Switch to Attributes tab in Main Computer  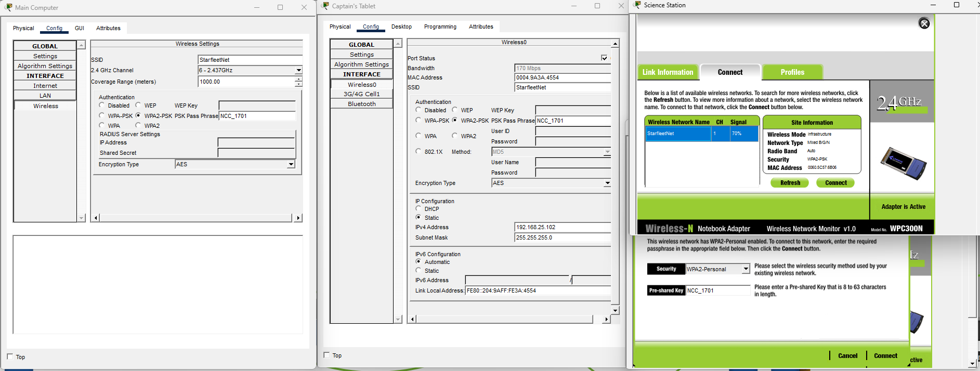pos(108,28)
